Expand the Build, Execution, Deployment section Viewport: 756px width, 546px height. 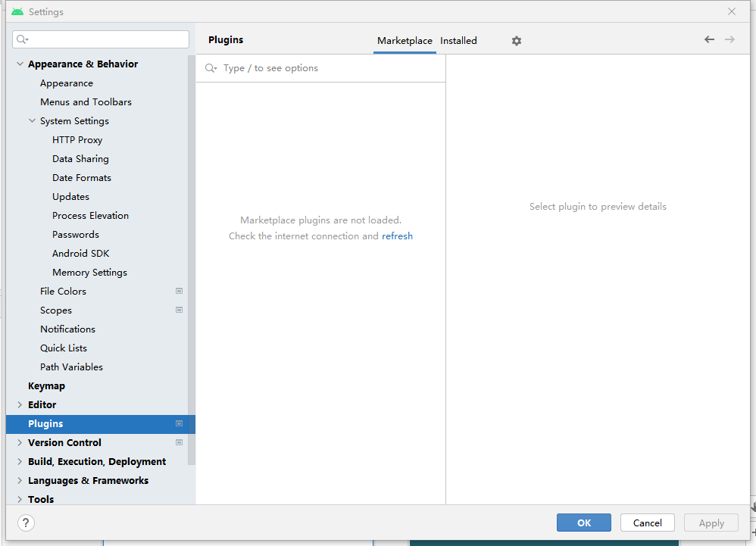[x=20, y=462]
